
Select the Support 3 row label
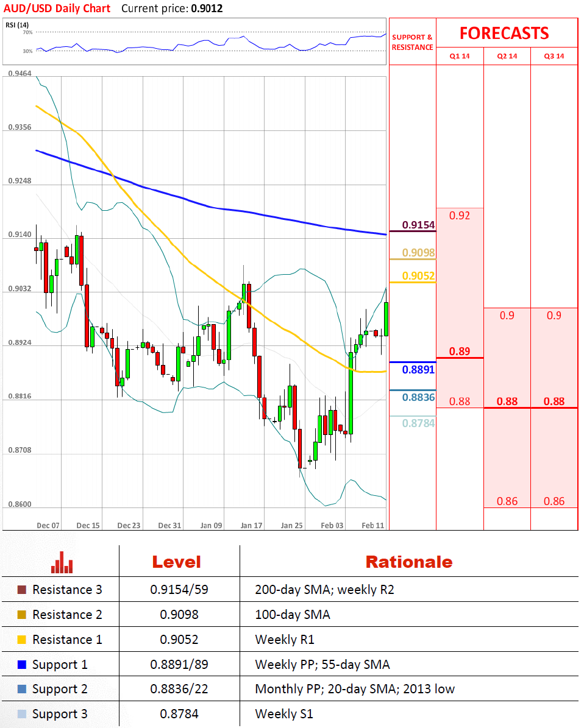(x=60, y=714)
